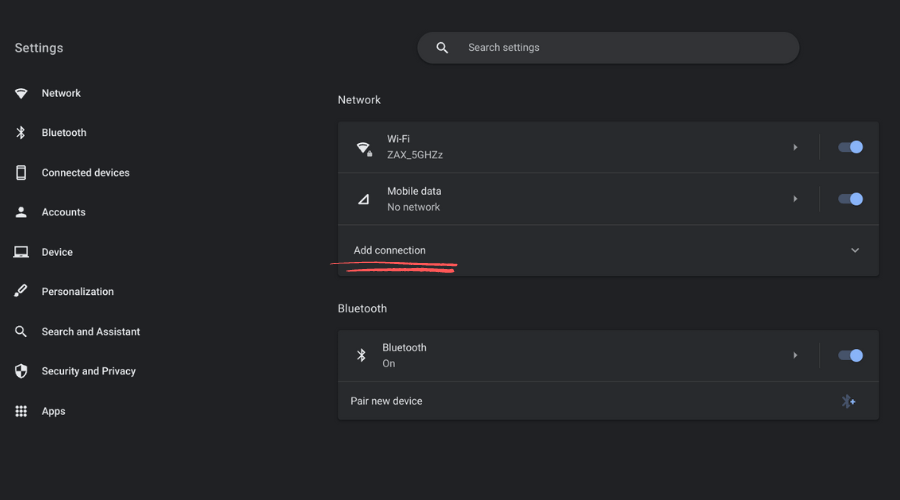Open Accounts settings in sidebar

point(63,212)
